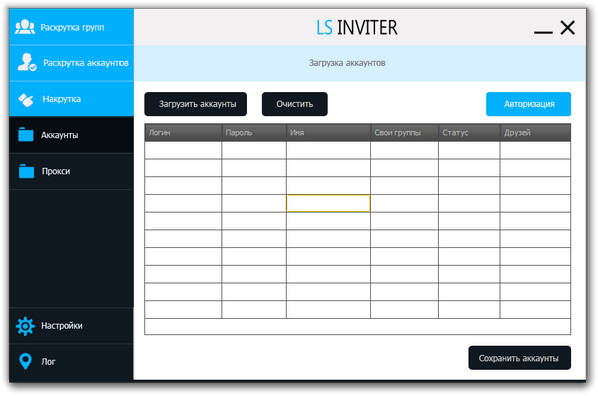Switch to the Накрутка section

pos(72,99)
